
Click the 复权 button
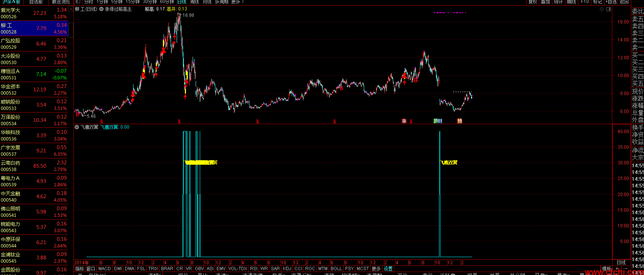(x=533, y=2)
